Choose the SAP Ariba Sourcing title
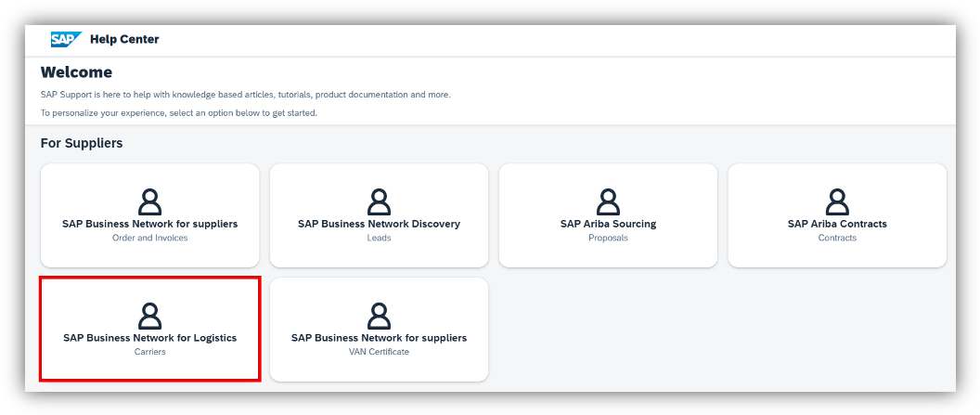 tap(608, 224)
